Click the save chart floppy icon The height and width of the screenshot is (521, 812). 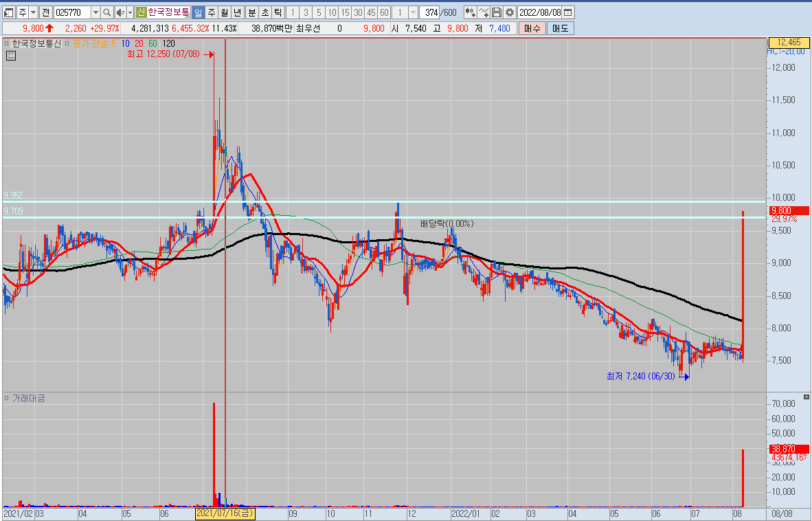click(x=496, y=12)
